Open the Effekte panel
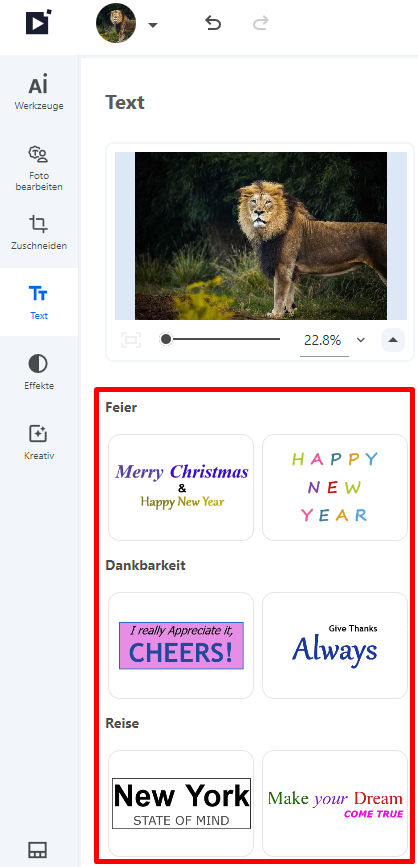 pyautogui.click(x=39, y=373)
